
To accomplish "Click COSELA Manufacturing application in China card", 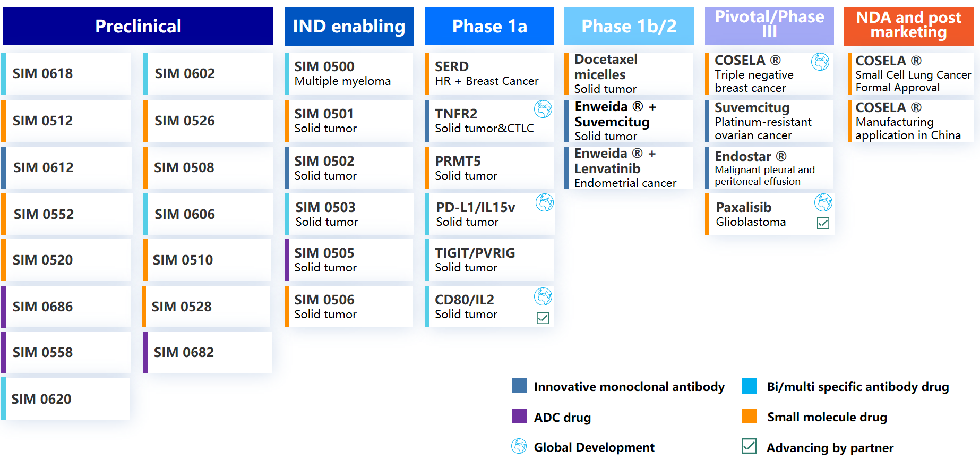I will click(911, 121).
